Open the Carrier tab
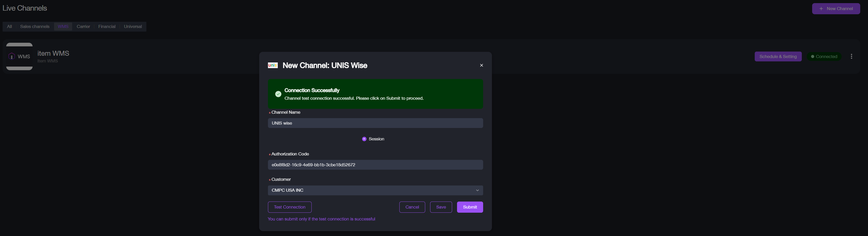Image resolution: width=868 pixels, height=236 pixels. (x=83, y=27)
